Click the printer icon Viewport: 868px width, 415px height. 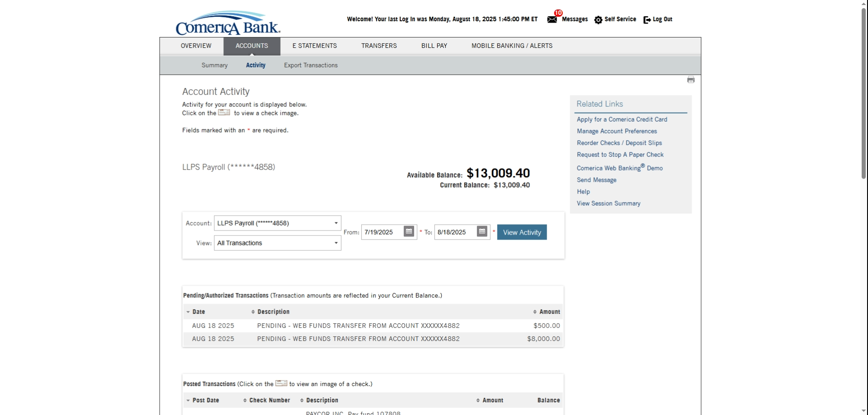pos(690,80)
